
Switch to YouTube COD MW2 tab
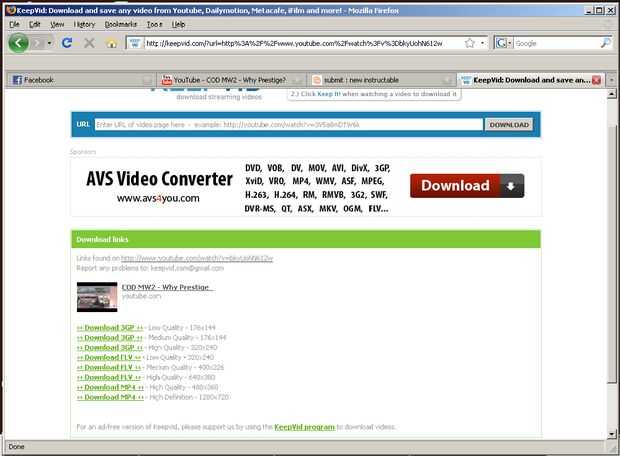(x=231, y=80)
